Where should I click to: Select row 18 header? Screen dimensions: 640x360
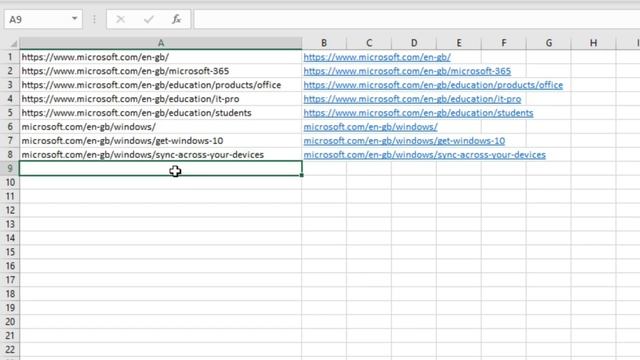click(10, 293)
